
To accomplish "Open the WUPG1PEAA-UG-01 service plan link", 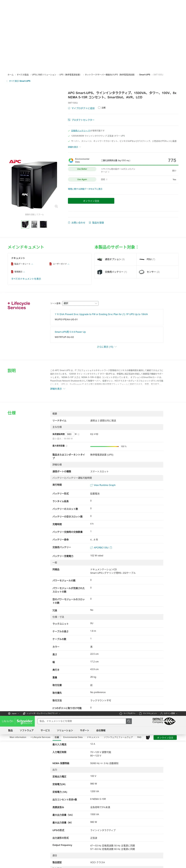I will [101, 314].
